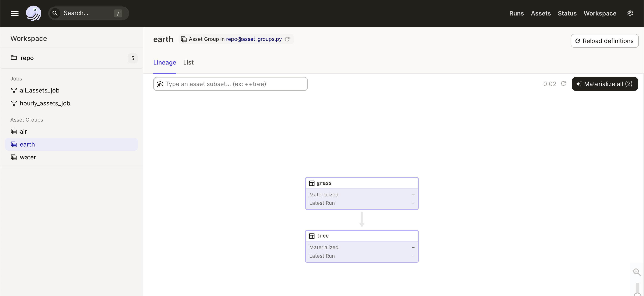Open the Status page

[x=567, y=13]
